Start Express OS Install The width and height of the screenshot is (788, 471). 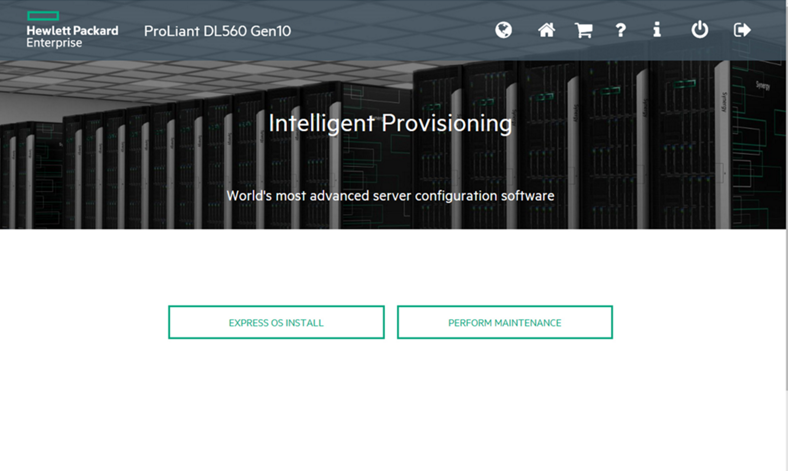point(276,322)
